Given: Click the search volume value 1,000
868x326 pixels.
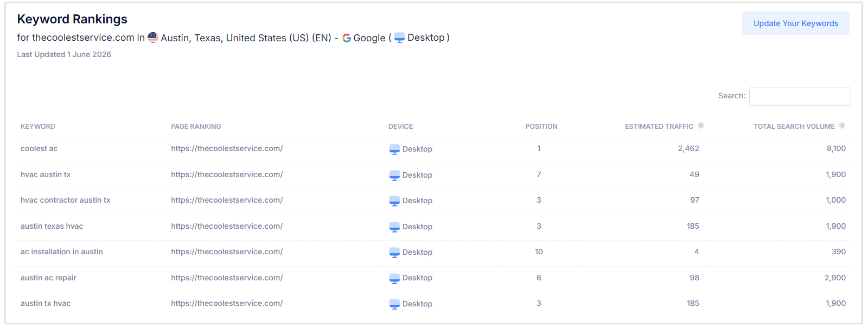Looking at the screenshot, I should (x=836, y=200).
